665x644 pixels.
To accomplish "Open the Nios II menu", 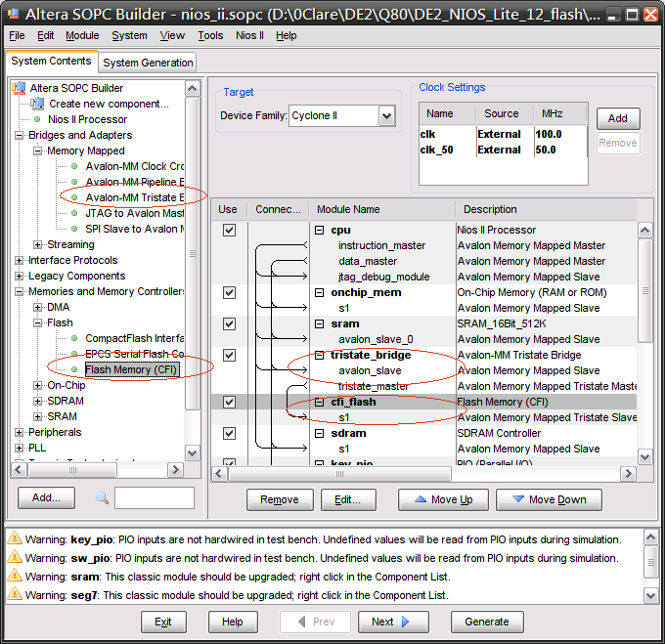I will pyautogui.click(x=249, y=35).
